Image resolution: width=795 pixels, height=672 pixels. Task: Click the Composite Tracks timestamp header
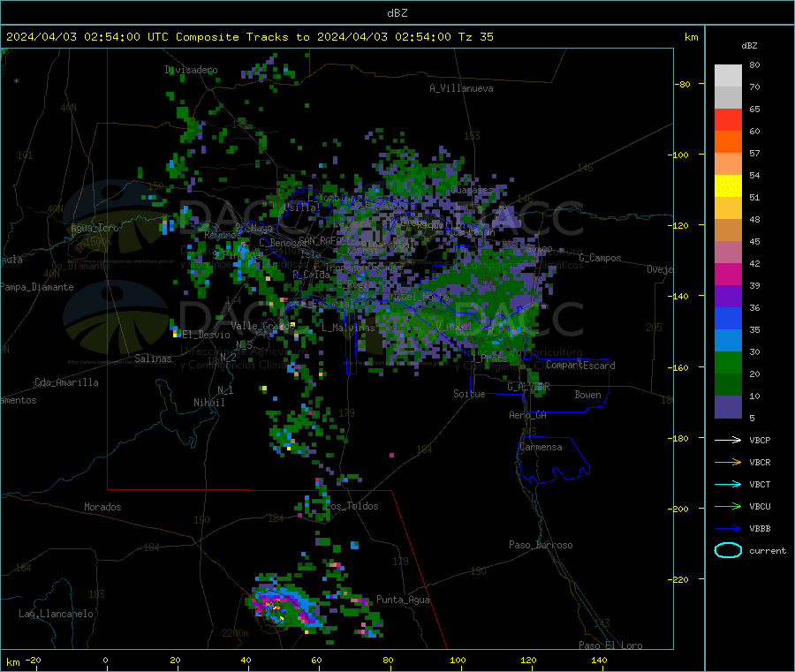(249, 37)
